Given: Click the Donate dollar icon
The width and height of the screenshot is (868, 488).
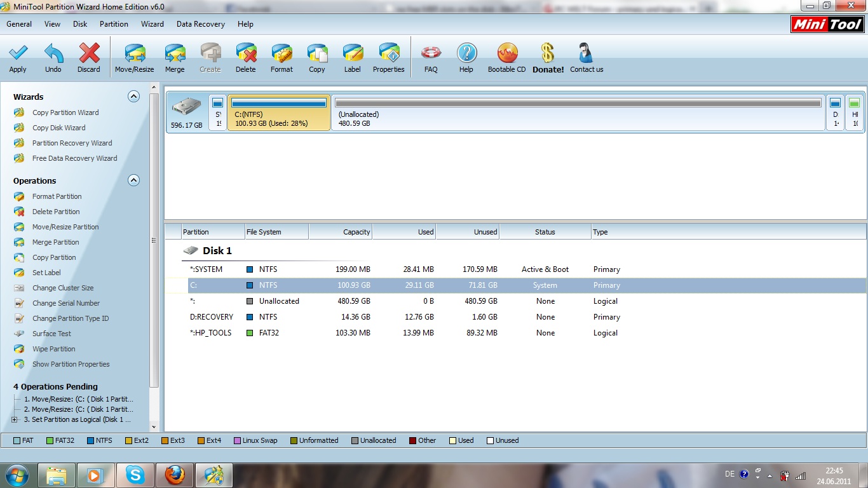Looking at the screenshot, I should coord(548,53).
